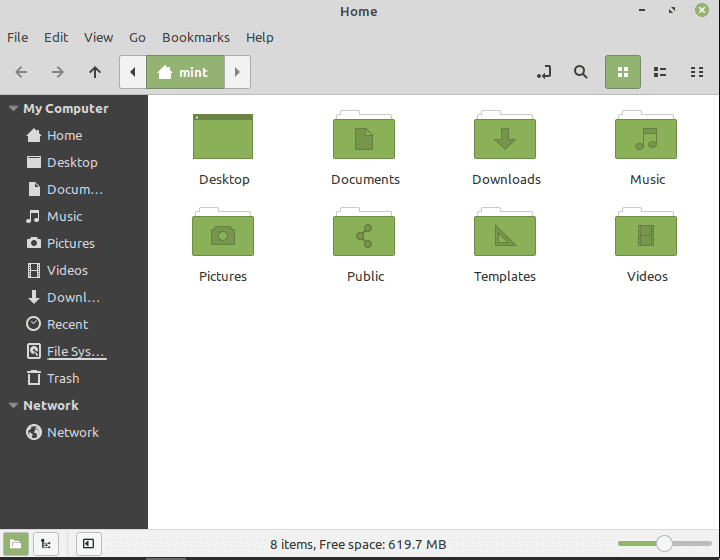This screenshot has width=720, height=560.
Task: Collapse the My Computer sidebar section
Action: [13, 109]
